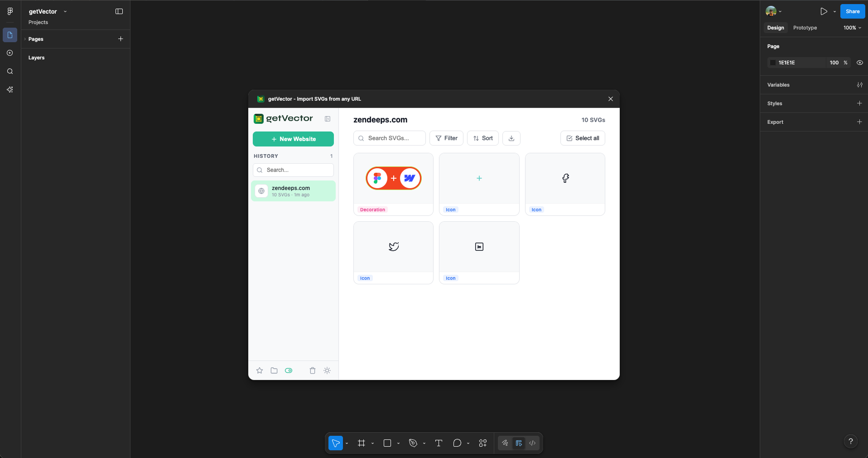The height and width of the screenshot is (458, 868).
Task: Select the File panel icon in left rail
Action: pyautogui.click(x=10, y=35)
